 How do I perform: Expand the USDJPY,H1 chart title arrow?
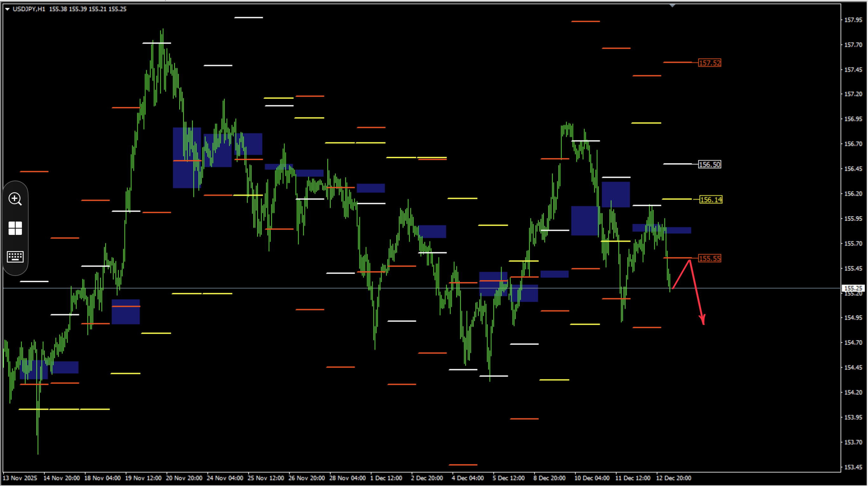(7, 9)
